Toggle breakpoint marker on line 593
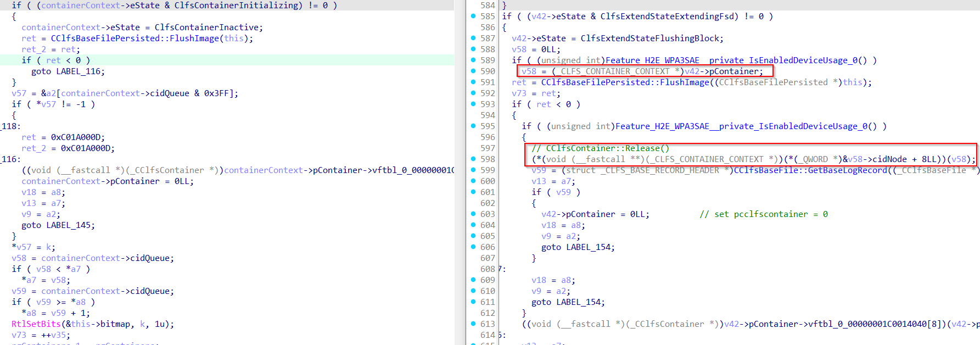Screen dimensions: 980x345 click(473, 104)
